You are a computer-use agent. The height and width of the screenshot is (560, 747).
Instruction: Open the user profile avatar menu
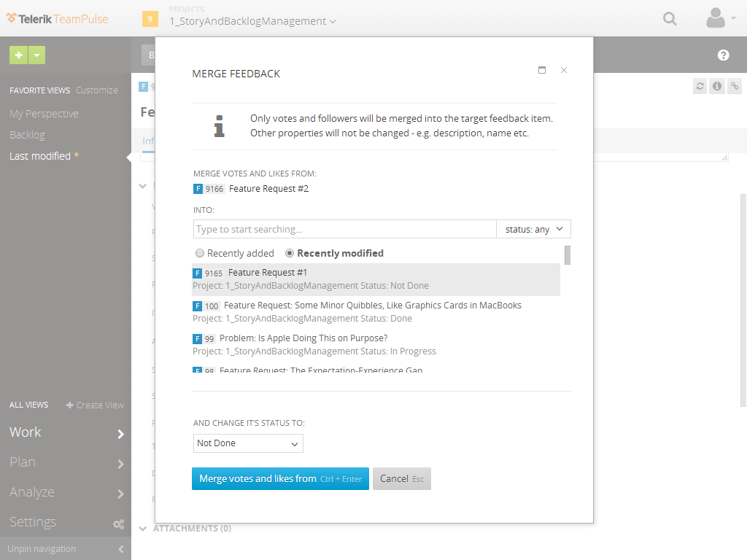tap(720, 18)
